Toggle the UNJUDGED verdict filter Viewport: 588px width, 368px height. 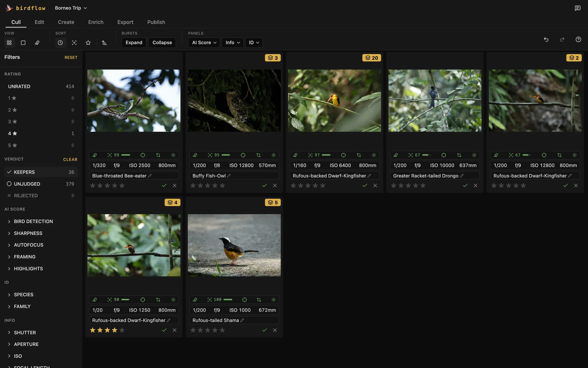pyautogui.click(x=41, y=184)
